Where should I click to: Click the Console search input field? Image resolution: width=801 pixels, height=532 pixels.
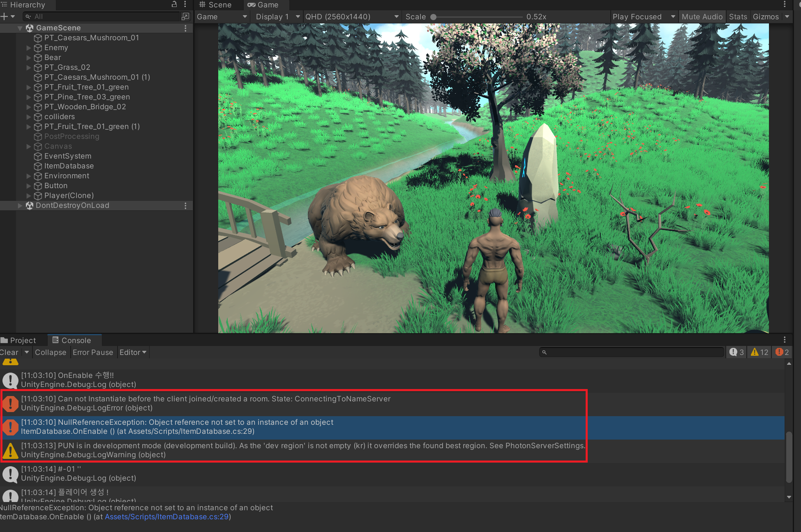click(x=633, y=352)
